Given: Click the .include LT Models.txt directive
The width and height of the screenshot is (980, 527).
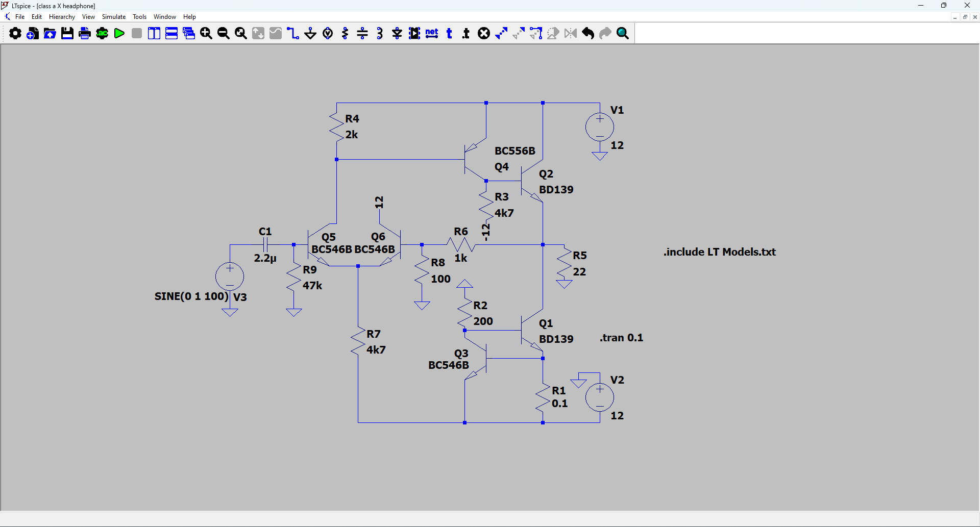Looking at the screenshot, I should (x=719, y=252).
